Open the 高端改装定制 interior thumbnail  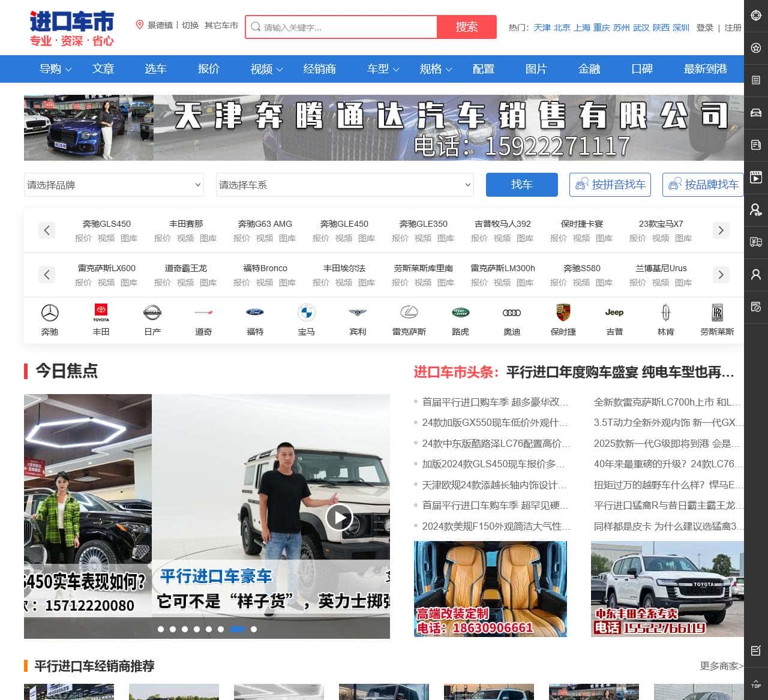pyautogui.click(x=490, y=589)
